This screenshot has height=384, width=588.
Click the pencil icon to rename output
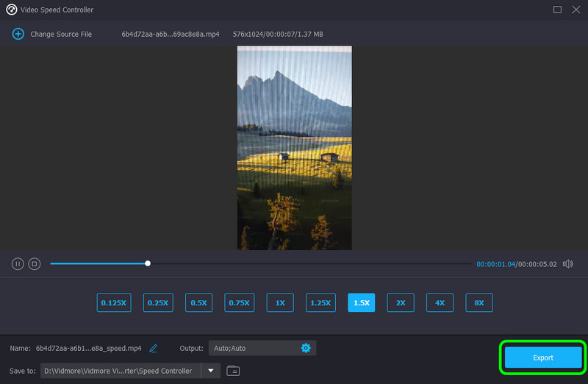click(x=154, y=348)
